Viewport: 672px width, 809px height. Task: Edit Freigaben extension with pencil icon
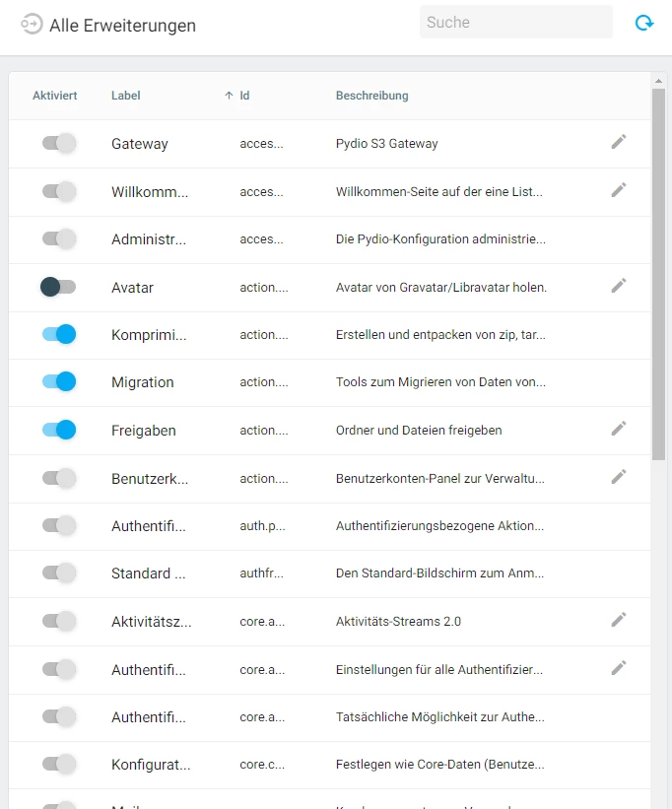618,429
